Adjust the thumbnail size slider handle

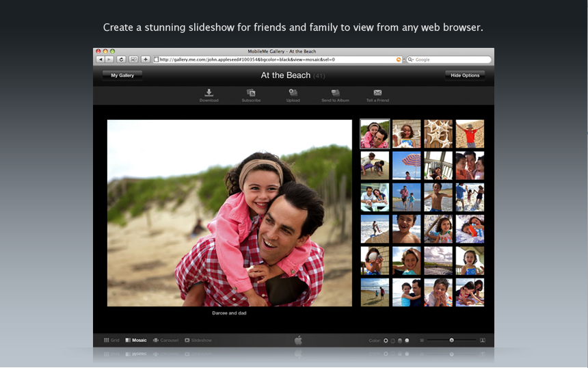pyautogui.click(x=451, y=340)
